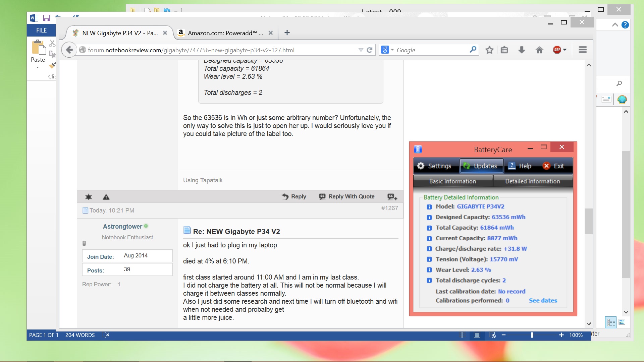Image resolution: width=644 pixels, height=362 pixels.
Task: Open BatteryCare Help
Action: tap(520, 166)
